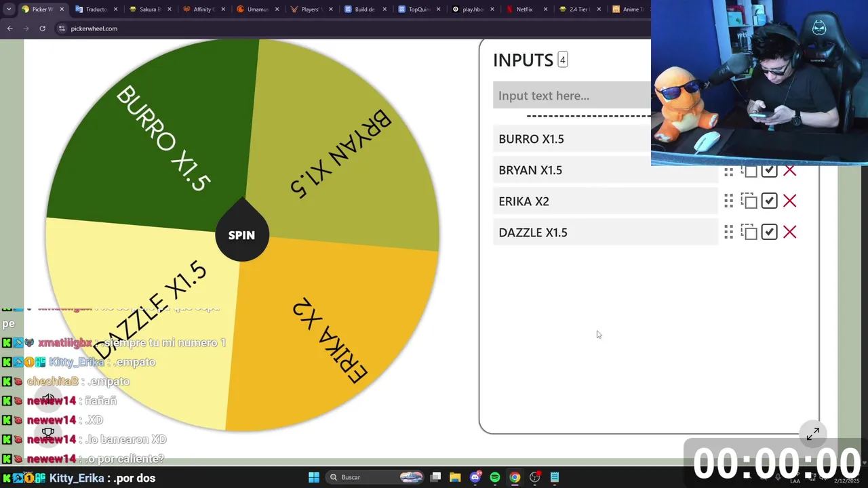Uncheck the ERIKA X2 checkbox
Viewport: 868px width, 488px height.
tap(769, 201)
